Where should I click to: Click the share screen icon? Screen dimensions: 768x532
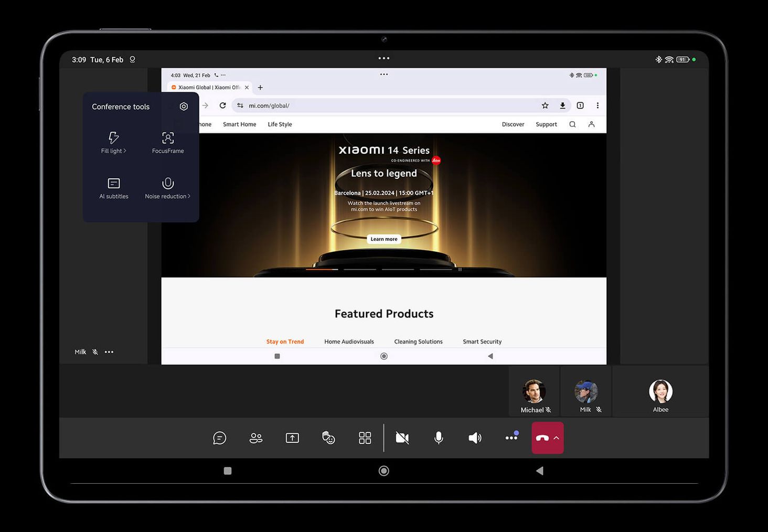click(292, 438)
